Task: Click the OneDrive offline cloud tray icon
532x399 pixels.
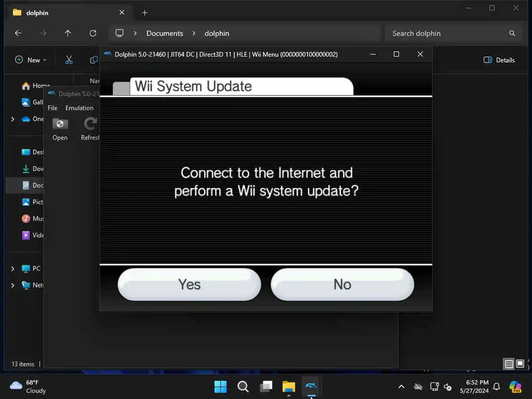Action: (418, 387)
